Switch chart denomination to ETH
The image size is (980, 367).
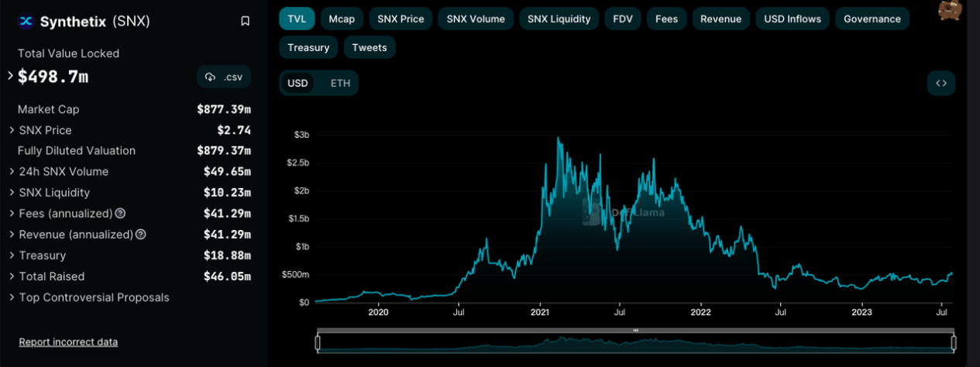[340, 83]
